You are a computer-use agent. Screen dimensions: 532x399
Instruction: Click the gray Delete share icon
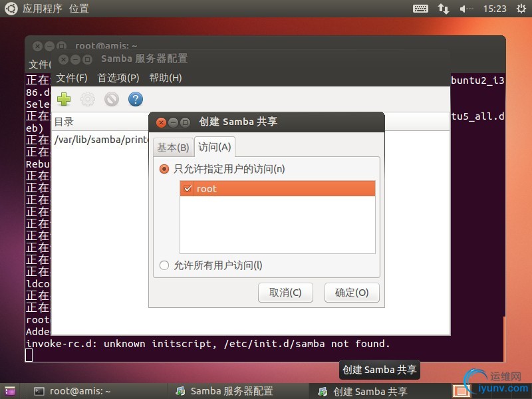(x=112, y=99)
